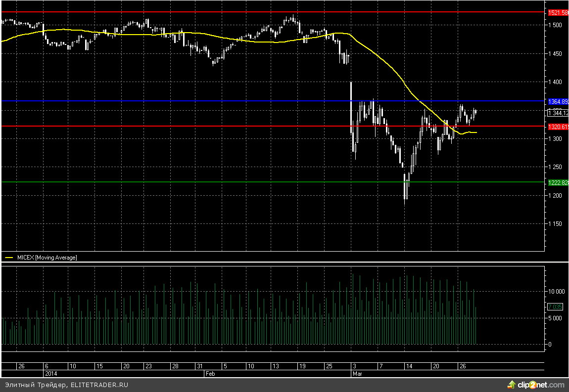
Task: Click the 5 000 label on volume axis
Action: click(556, 318)
